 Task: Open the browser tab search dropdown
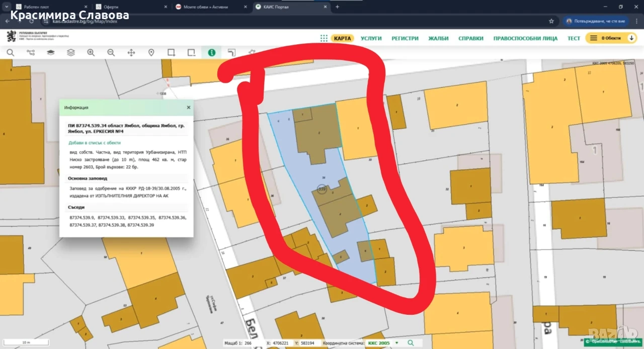(x=7, y=7)
